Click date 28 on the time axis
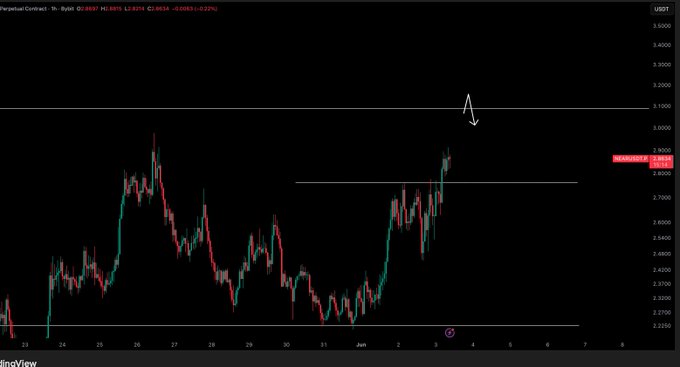 click(x=211, y=345)
